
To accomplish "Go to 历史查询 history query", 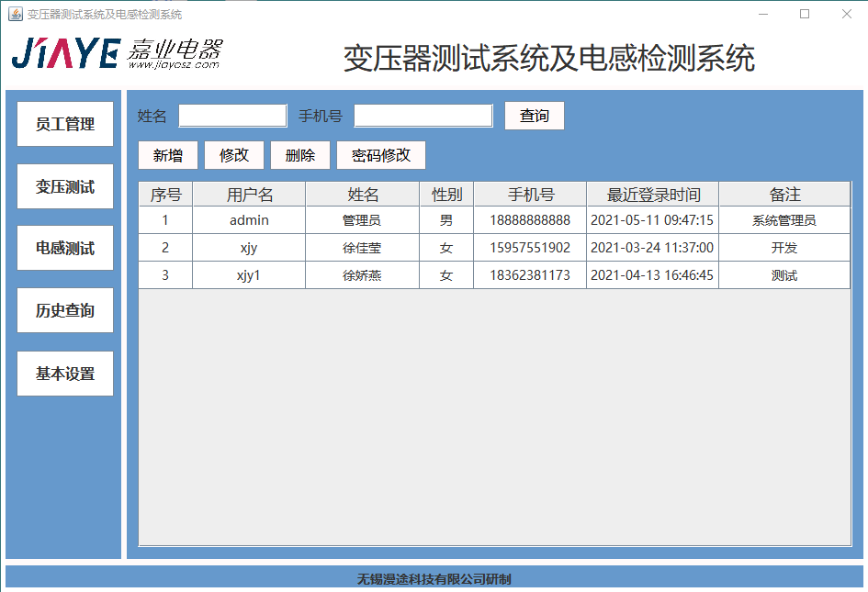I will [65, 311].
